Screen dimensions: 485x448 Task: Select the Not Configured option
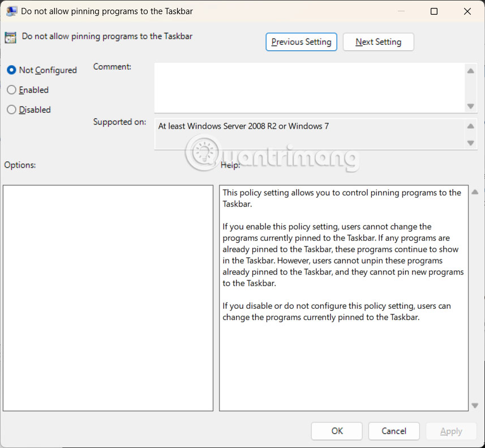[12, 70]
